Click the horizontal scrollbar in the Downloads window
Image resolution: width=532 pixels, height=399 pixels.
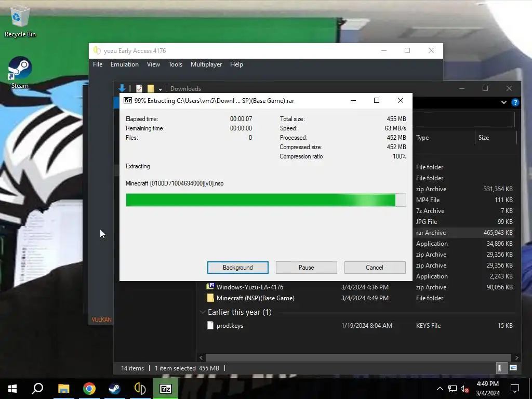pyautogui.click(x=358, y=357)
